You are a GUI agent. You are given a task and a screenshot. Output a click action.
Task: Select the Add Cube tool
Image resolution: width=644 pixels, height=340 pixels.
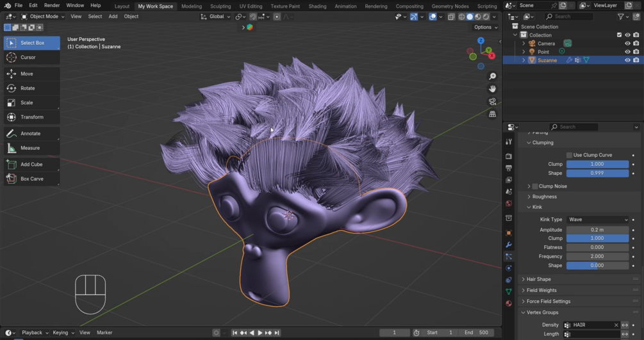click(x=31, y=165)
